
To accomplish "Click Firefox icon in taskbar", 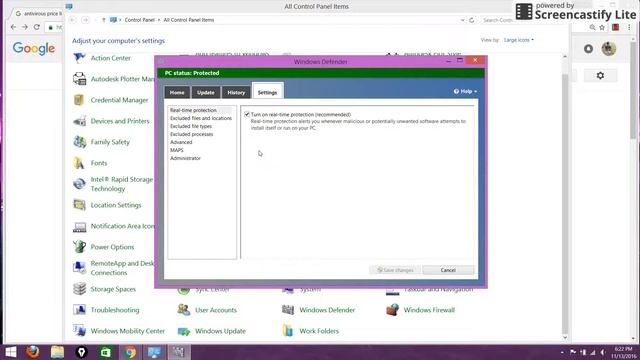I will 33,352.
